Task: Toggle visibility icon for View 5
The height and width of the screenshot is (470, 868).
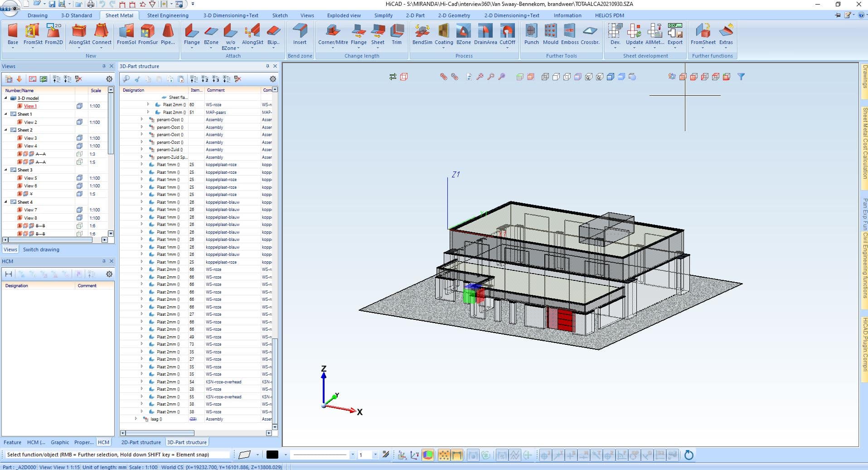Action: pyautogui.click(x=79, y=178)
